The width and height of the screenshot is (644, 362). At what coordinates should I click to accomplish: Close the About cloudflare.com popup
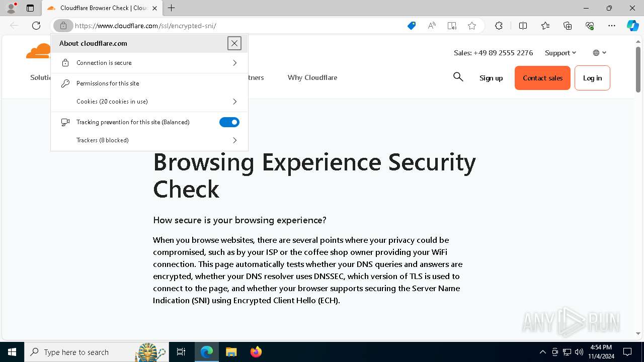(234, 43)
